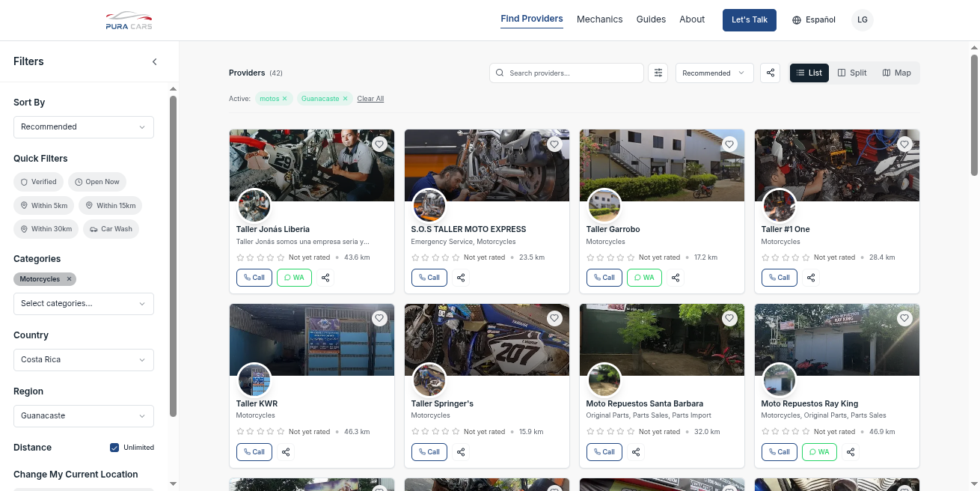980x491 pixels.
Task: Toggle the Unlimited distance checkbox
Action: [x=114, y=448]
